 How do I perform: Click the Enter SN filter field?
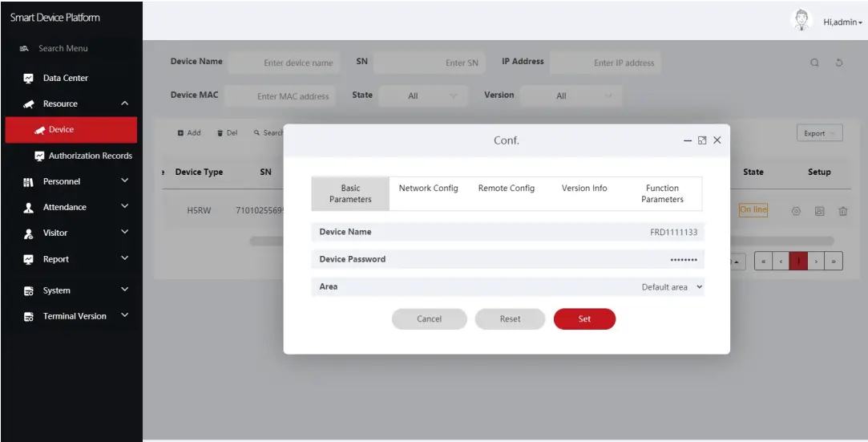coord(430,63)
